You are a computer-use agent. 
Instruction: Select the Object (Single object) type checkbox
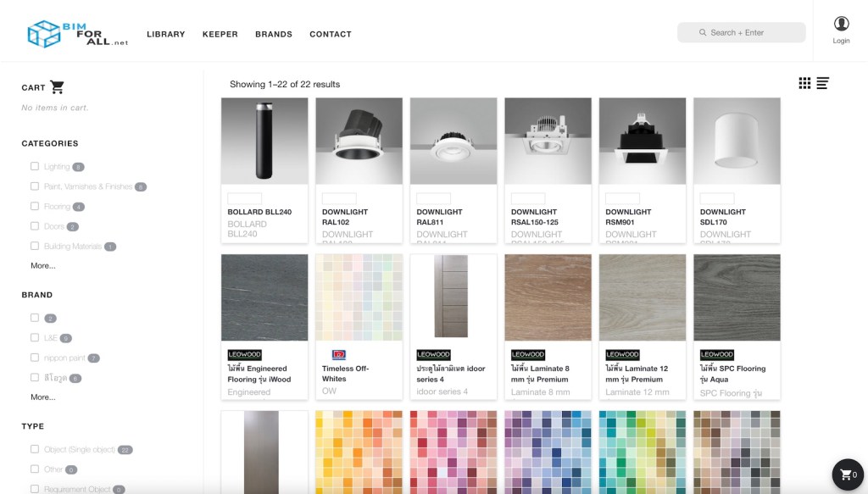click(x=35, y=449)
